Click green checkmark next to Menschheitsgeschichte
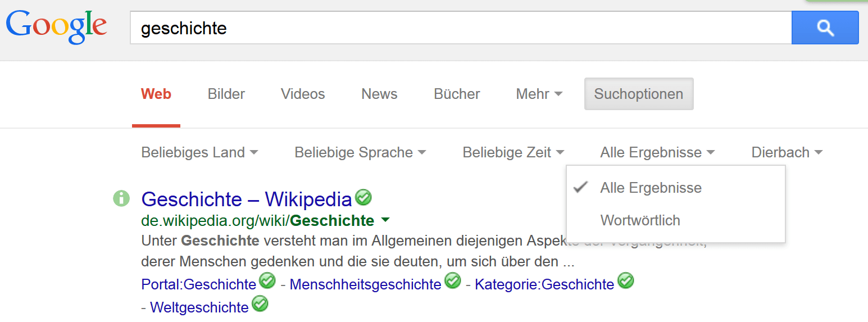This screenshot has width=868, height=322. (x=452, y=280)
